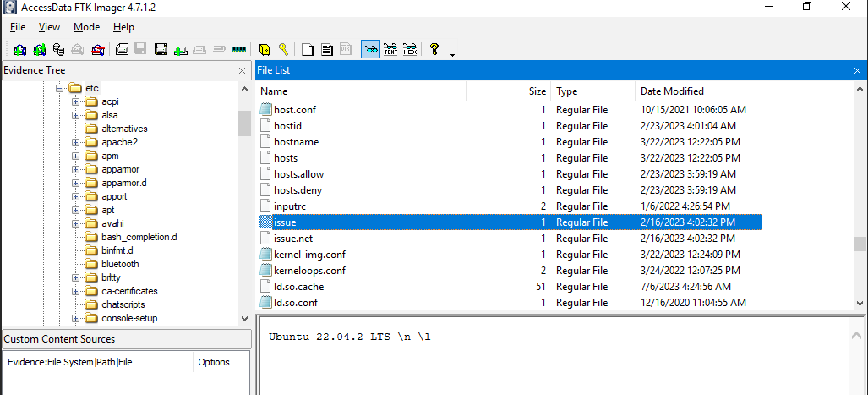Expand the apache2 folder node
868x395 pixels.
tap(75, 142)
